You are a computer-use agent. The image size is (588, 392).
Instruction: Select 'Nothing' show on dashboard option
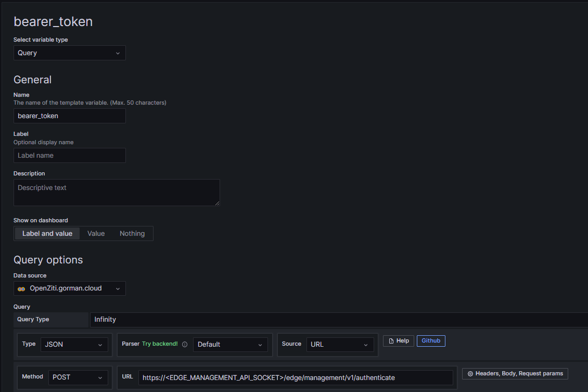click(x=132, y=234)
